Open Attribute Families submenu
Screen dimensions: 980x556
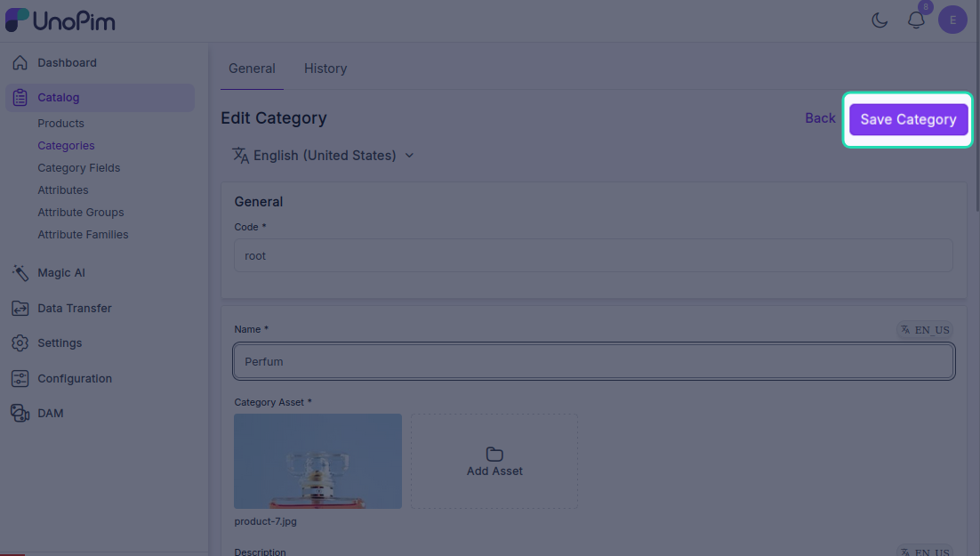pyautogui.click(x=83, y=235)
